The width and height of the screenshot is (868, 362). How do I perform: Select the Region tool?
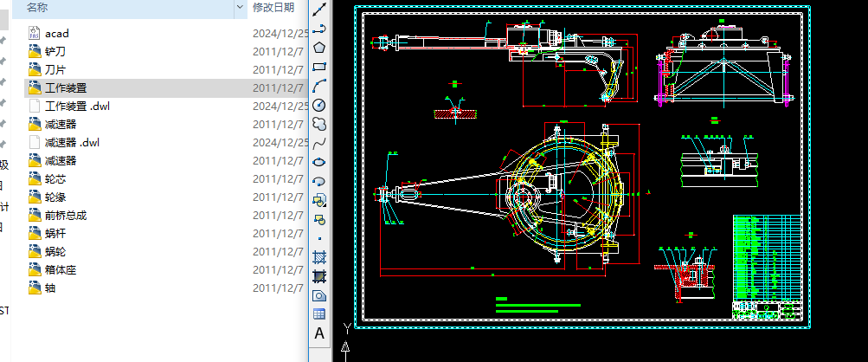(x=319, y=295)
